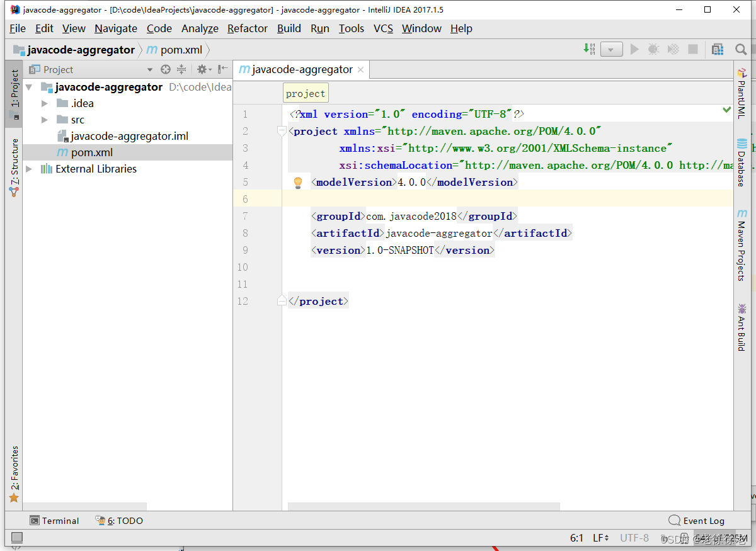Click the editor horizontal scrollbar
The height and width of the screenshot is (551, 756).
(423, 506)
